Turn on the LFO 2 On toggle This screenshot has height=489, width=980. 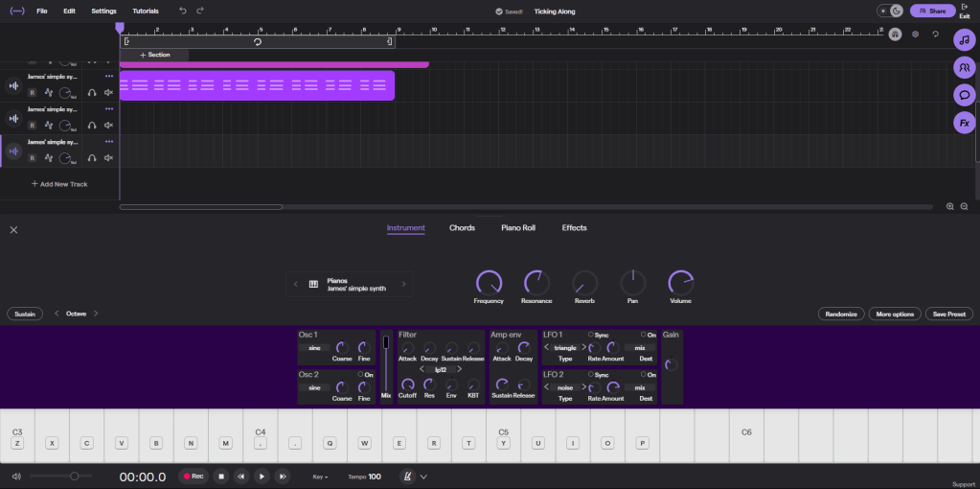pos(642,374)
